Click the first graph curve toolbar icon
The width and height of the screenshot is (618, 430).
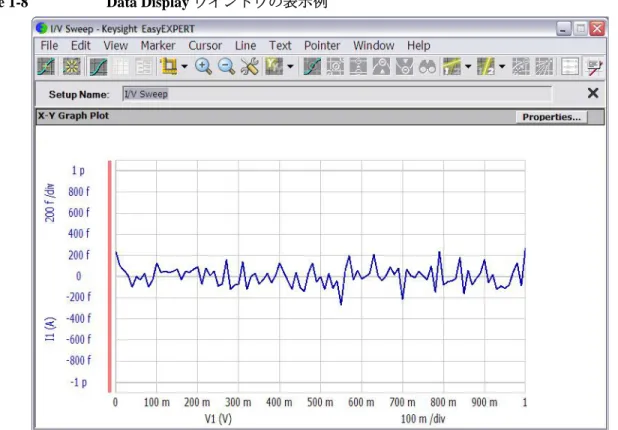(46, 66)
